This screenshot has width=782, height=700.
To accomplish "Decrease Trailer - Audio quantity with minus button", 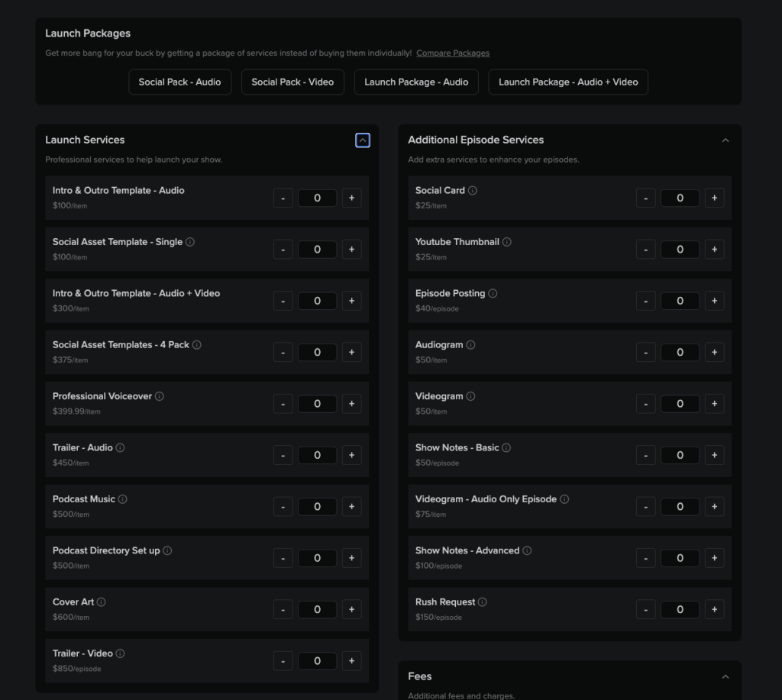I will click(283, 456).
